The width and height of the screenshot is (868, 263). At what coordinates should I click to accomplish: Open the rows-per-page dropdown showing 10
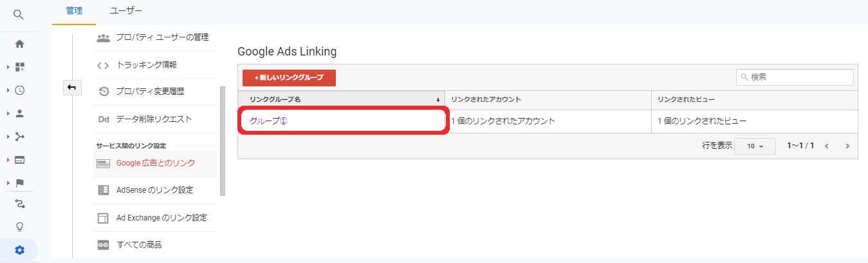tap(755, 146)
